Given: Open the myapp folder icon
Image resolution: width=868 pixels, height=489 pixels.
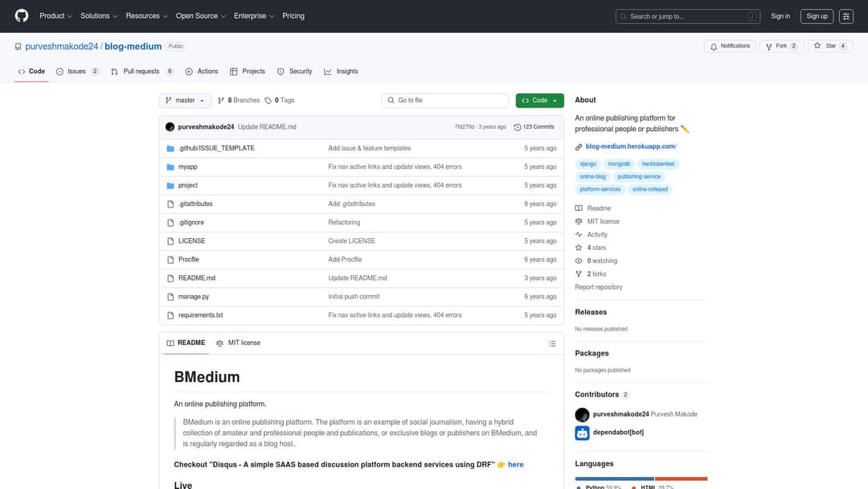Looking at the screenshot, I should click(170, 167).
